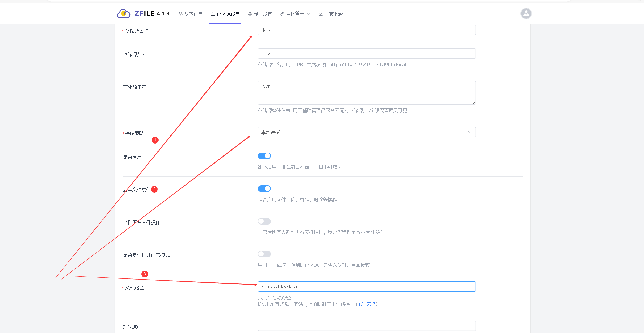Click the gear icon for 基本设置
This screenshot has height=333, width=644.
(181, 14)
